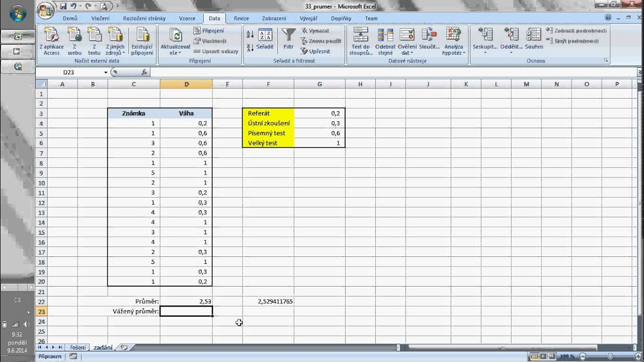Click the horizontal scrollbar thumb
The width and height of the screenshot is (644, 362).
(503, 347)
